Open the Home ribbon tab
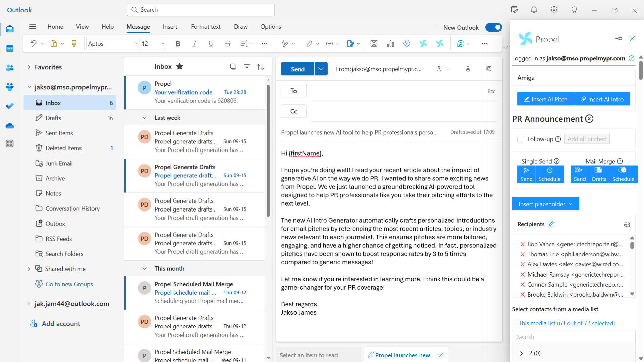644x362 pixels. [55, 27]
